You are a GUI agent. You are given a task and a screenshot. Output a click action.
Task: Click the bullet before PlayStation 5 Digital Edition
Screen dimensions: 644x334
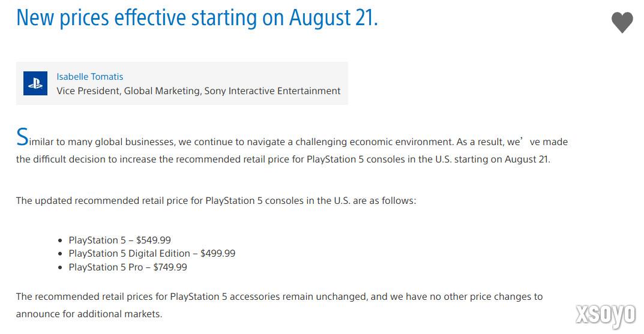tap(61, 254)
